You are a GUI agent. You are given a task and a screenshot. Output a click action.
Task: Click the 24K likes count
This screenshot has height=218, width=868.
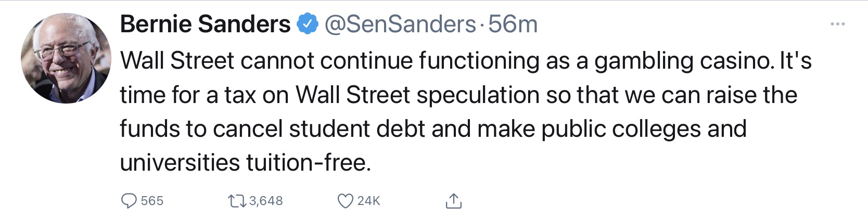point(369,201)
